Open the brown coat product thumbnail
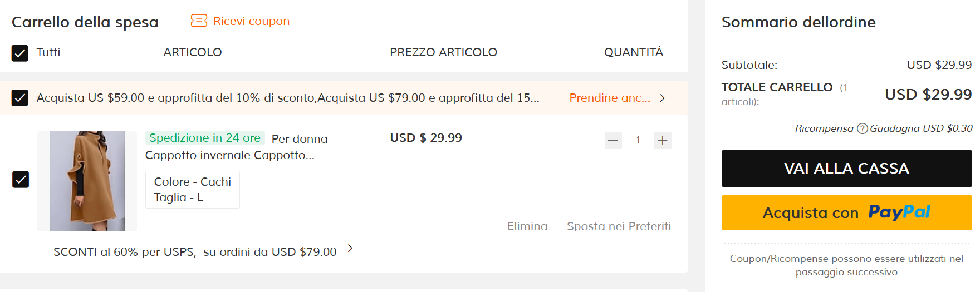Image resolution: width=980 pixels, height=292 pixels. click(87, 181)
